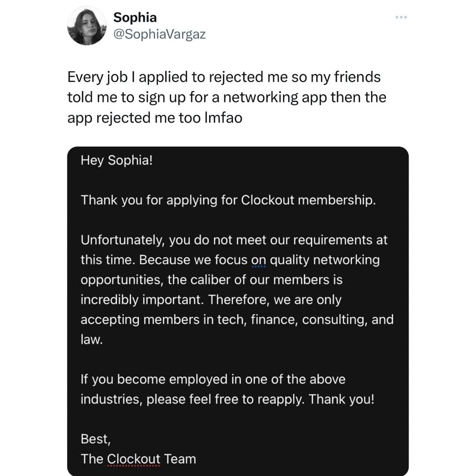Click the word "Team" in the signature
Image resolution: width=476 pixels, height=476 pixels.
pyautogui.click(x=180, y=459)
